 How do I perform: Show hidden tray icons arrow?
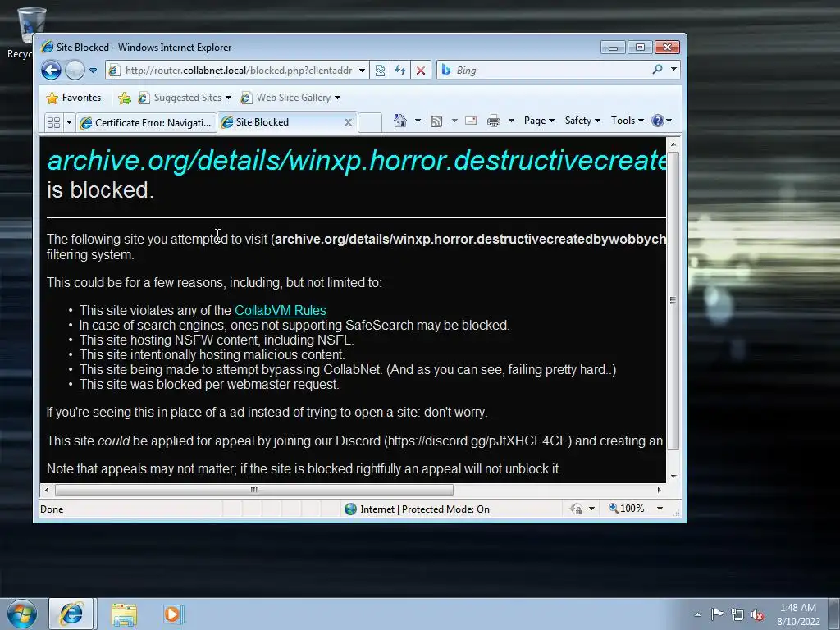tap(697, 614)
